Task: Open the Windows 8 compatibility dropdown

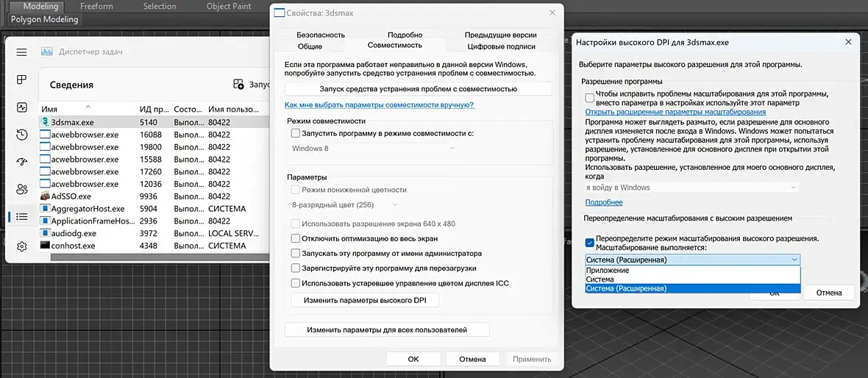Action: pyautogui.click(x=373, y=149)
